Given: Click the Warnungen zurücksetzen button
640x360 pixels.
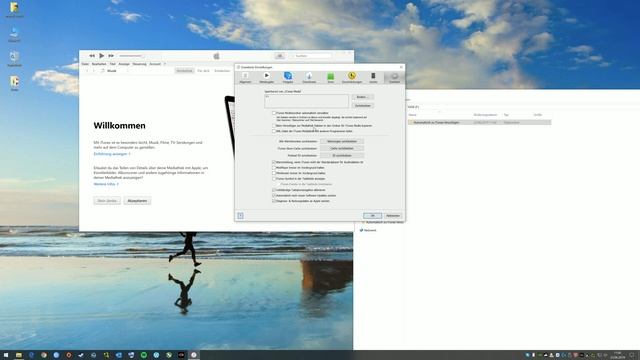Looking at the screenshot, I should pos(342,141).
